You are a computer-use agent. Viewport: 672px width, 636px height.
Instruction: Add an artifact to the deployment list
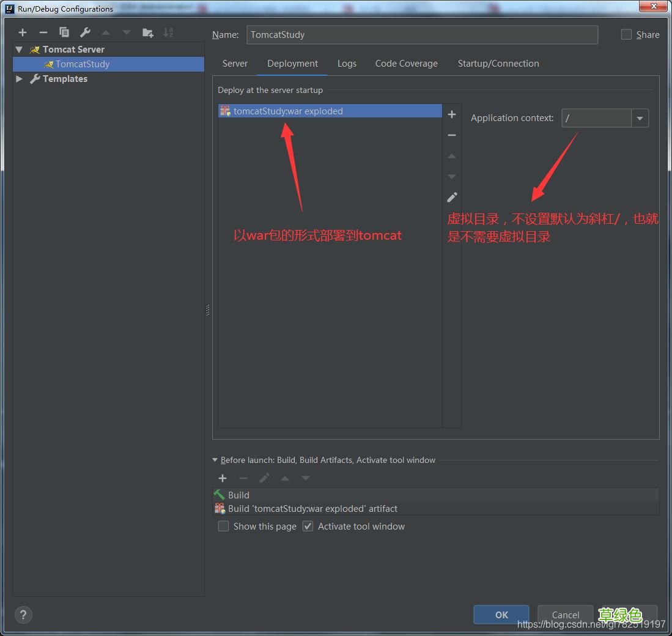[x=452, y=114]
